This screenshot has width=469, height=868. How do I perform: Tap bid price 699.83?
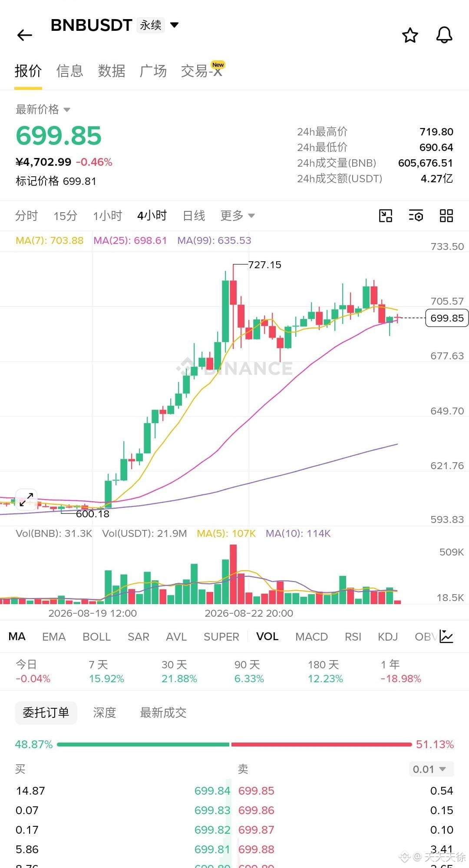pos(212,810)
